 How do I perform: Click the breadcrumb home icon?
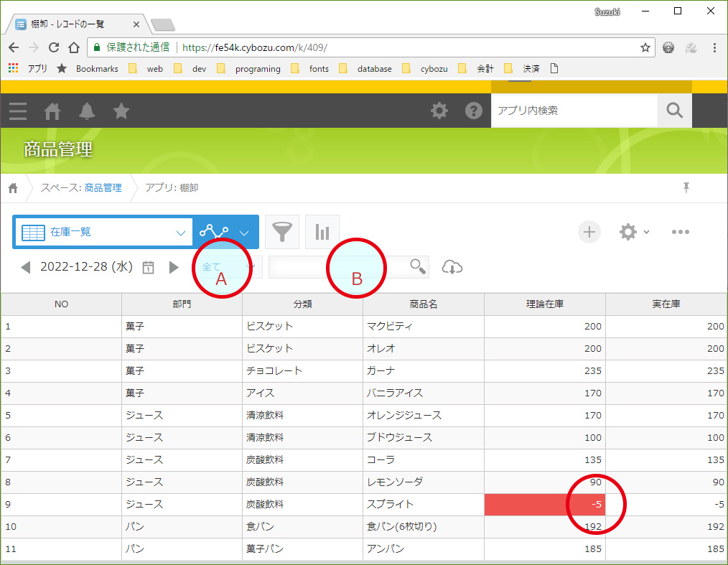click(13, 187)
